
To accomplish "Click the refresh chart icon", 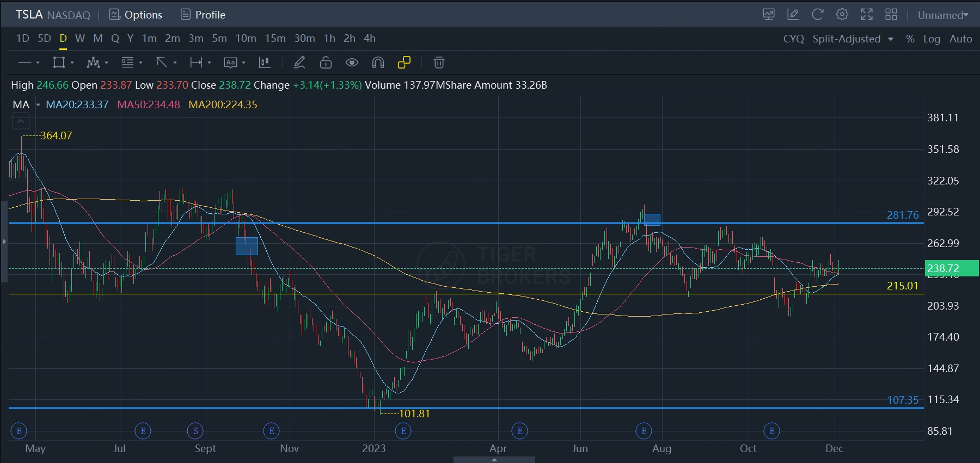I will [817, 15].
